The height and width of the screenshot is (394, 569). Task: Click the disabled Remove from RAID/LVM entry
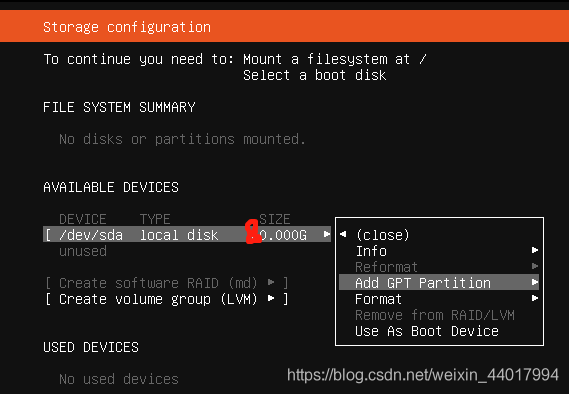pos(435,315)
